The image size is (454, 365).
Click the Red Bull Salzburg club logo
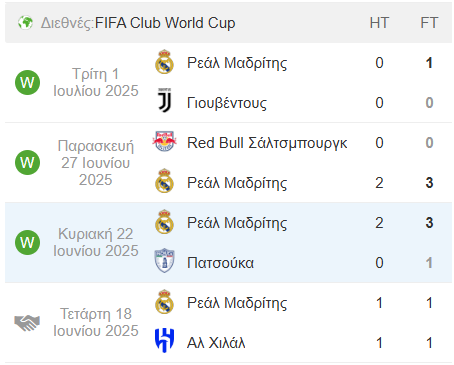tap(164, 141)
